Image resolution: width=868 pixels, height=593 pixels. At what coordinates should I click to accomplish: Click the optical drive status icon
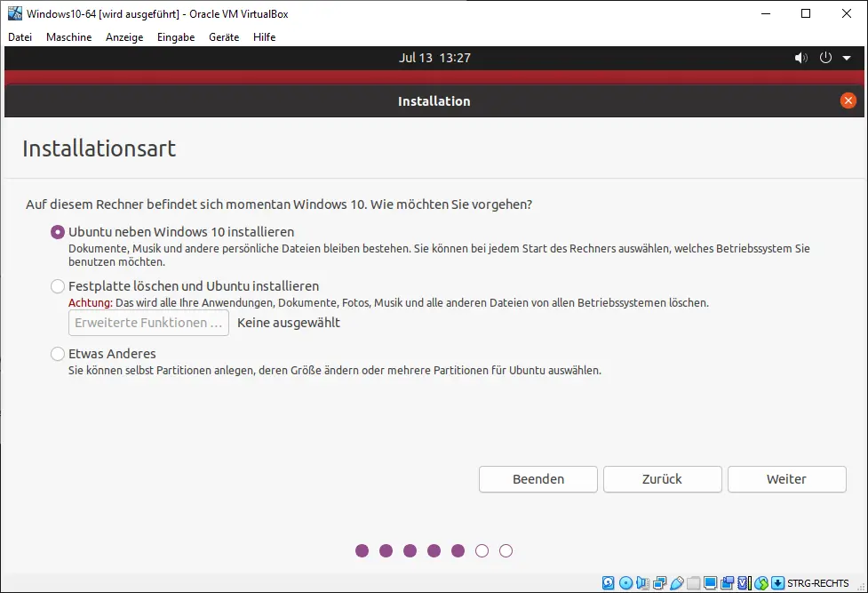[625, 582]
